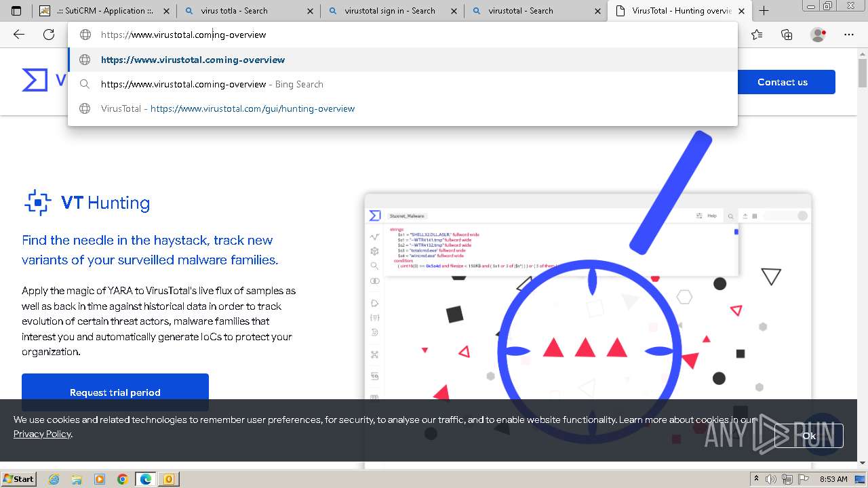
Task: Click Request trial period button
Action: 115,392
